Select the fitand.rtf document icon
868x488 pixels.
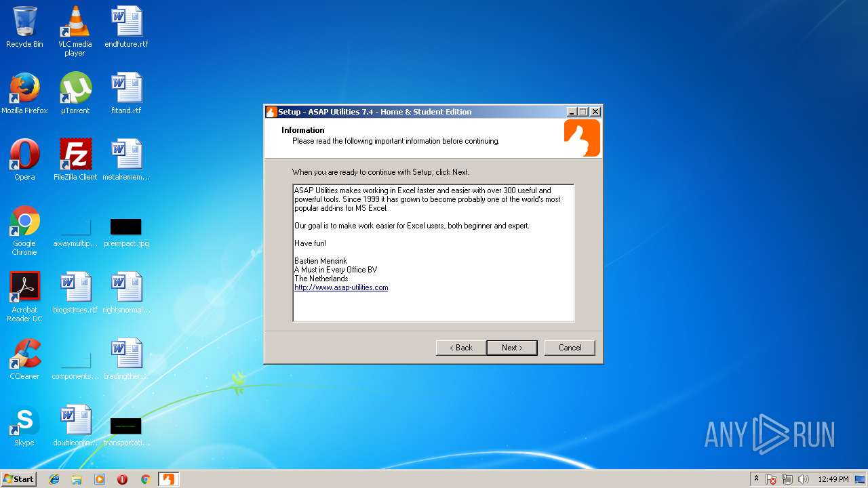pyautogui.click(x=126, y=94)
